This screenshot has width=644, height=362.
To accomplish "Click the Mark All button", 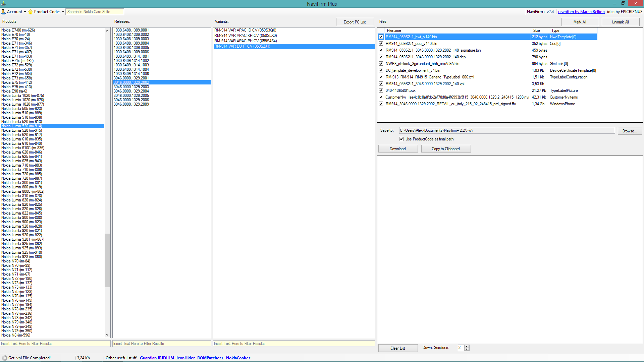I will pos(580,22).
